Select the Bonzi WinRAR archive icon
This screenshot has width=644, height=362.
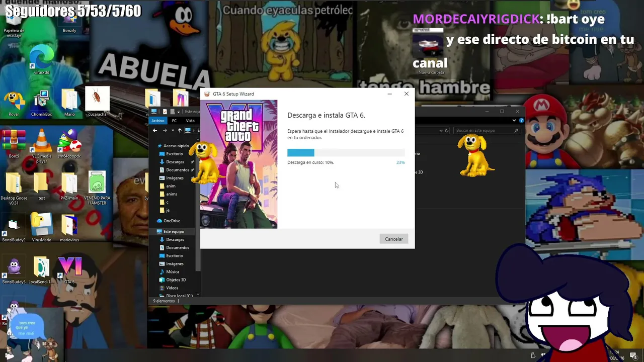[x=14, y=145]
